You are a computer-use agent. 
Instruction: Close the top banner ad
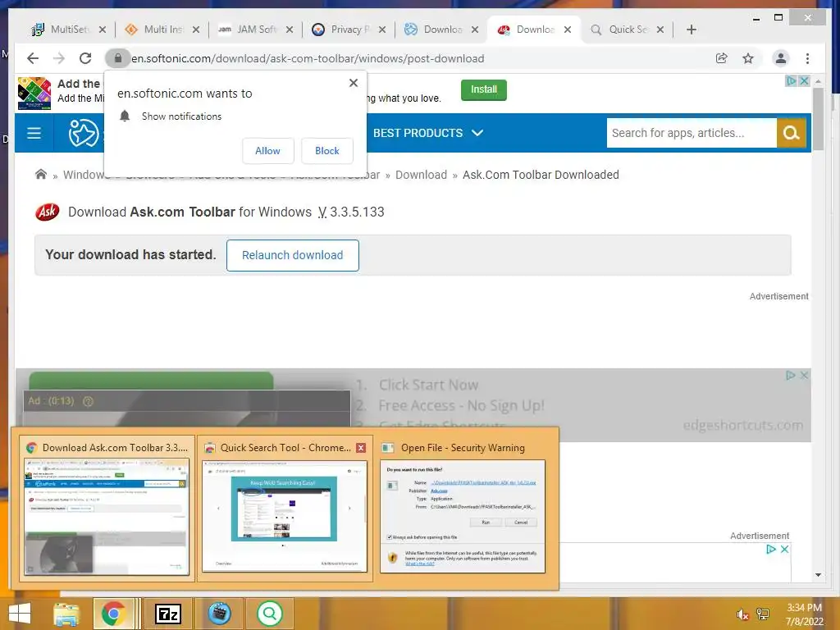[804, 81]
